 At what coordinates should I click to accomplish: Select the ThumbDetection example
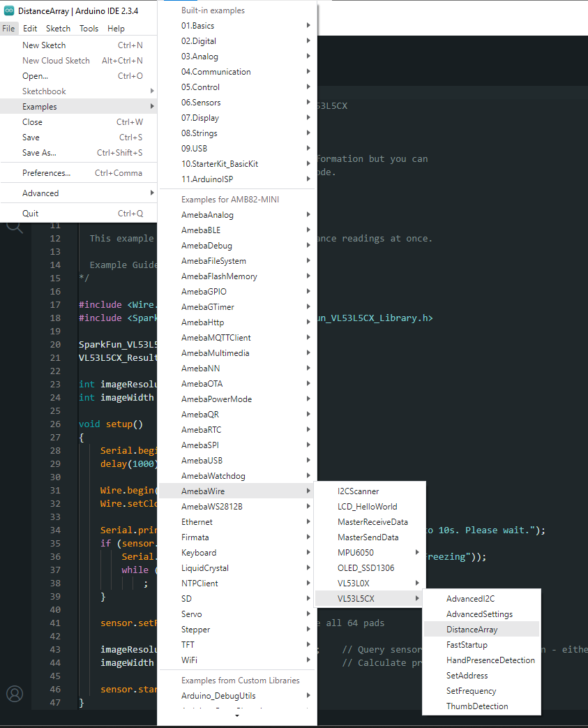477,706
